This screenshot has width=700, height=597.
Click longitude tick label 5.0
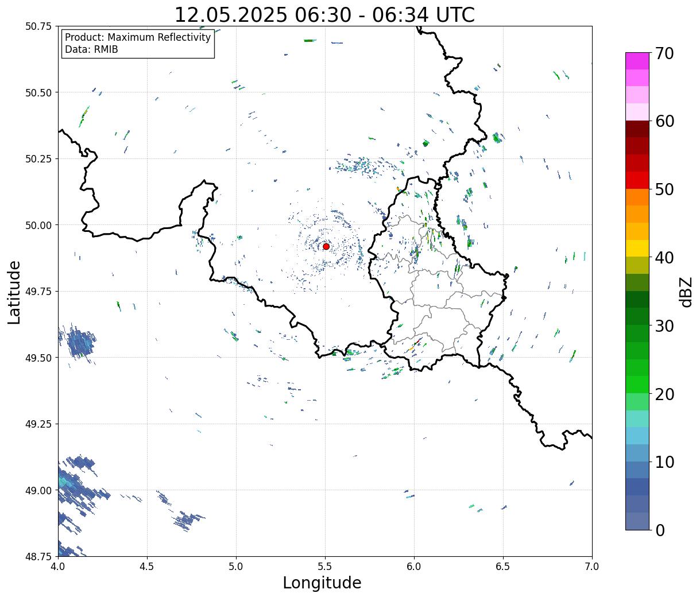click(236, 567)
